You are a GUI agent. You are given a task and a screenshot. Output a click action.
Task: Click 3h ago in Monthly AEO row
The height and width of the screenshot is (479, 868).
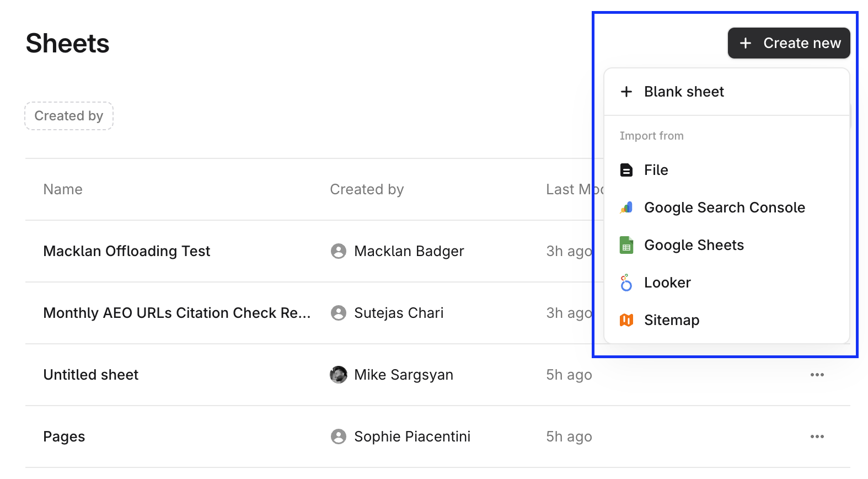(569, 313)
